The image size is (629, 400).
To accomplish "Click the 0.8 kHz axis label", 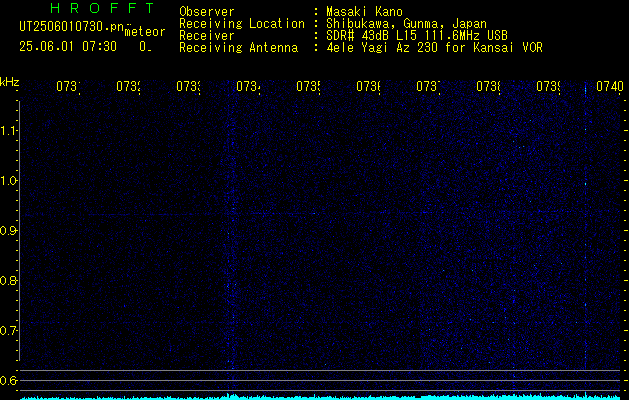I will click(8, 280).
